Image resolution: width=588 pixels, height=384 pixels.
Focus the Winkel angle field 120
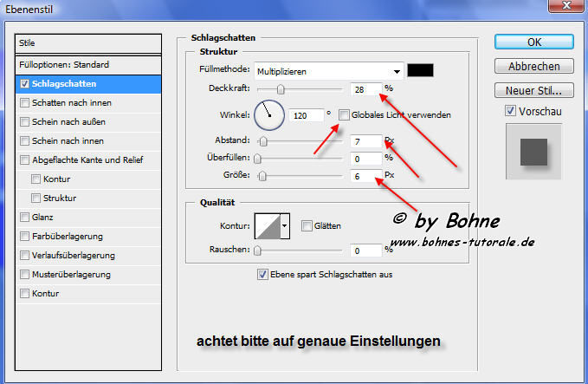306,115
